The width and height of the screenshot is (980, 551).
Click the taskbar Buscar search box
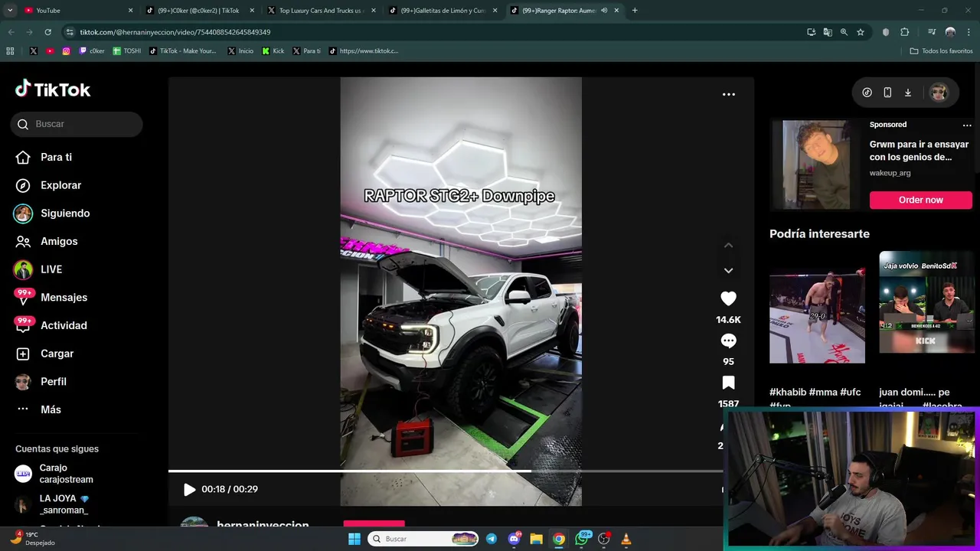pos(423,539)
